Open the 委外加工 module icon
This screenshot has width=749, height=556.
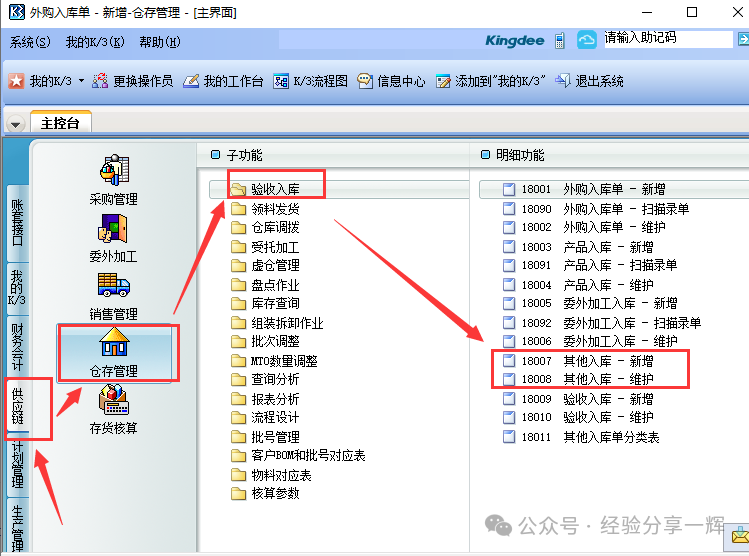(x=113, y=228)
